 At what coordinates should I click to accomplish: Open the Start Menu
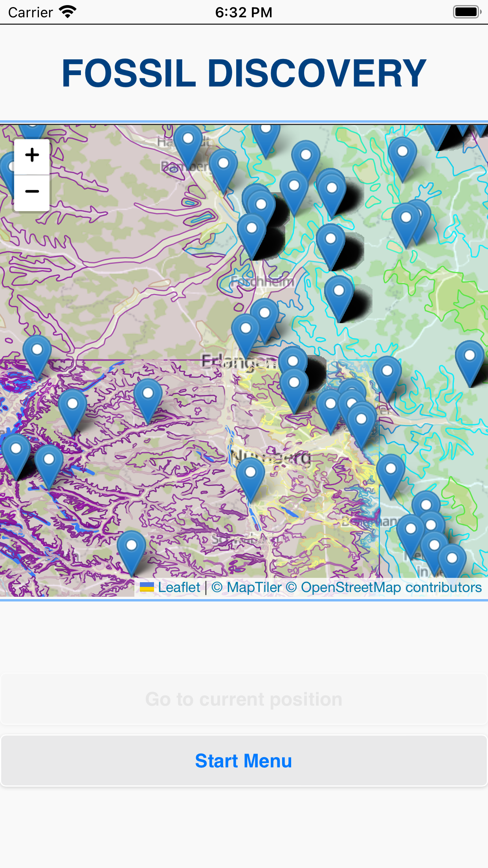(x=244, y=760)
